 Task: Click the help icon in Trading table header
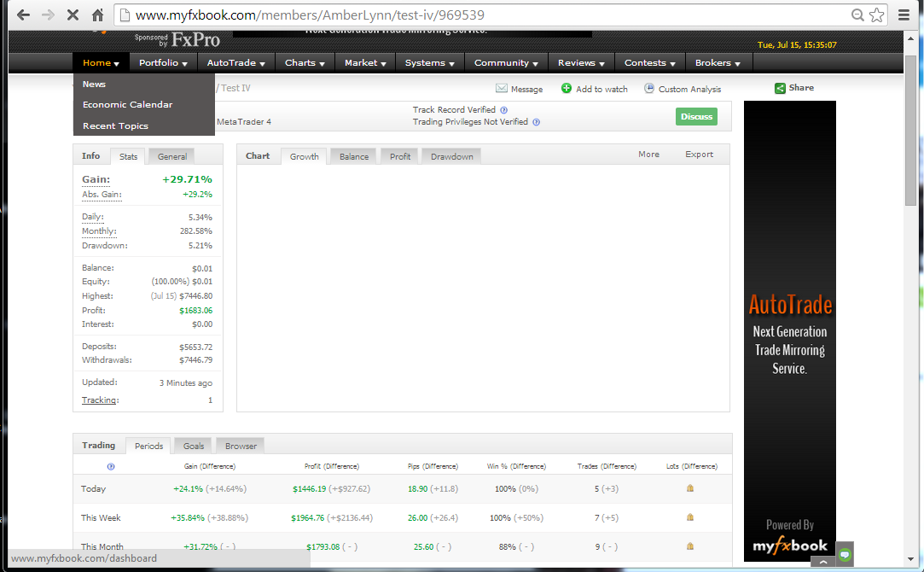pyautogui.click(x=111, y=466)
